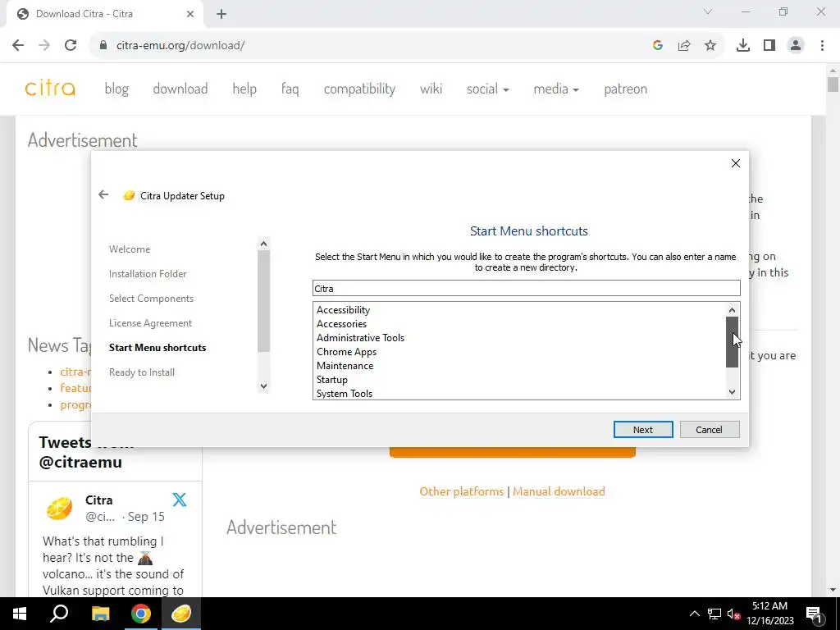Image resolution: width=840 pixels, height=630 pixels.
Task: Click the Select Components step
Action: point(151,299)
